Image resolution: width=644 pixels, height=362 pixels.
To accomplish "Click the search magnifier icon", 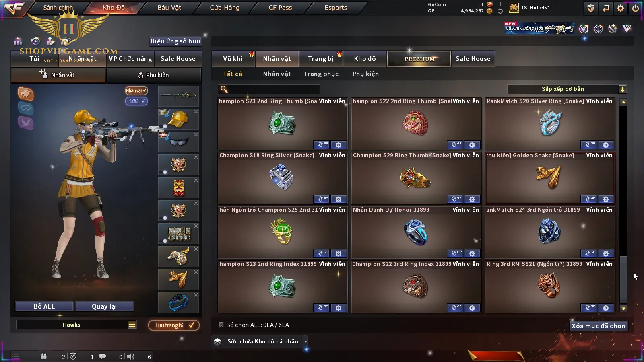I will pyautogui.click(x=224, y=89).
